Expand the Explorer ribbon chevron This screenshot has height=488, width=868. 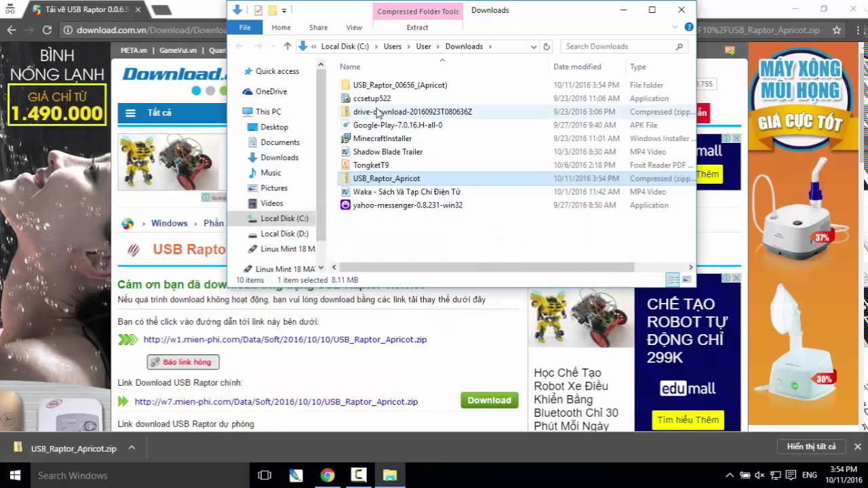click(x=675, y=28)
